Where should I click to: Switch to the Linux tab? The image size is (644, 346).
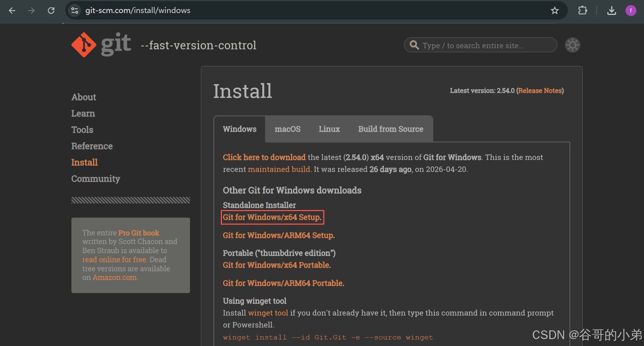click(x=329, y=129)
